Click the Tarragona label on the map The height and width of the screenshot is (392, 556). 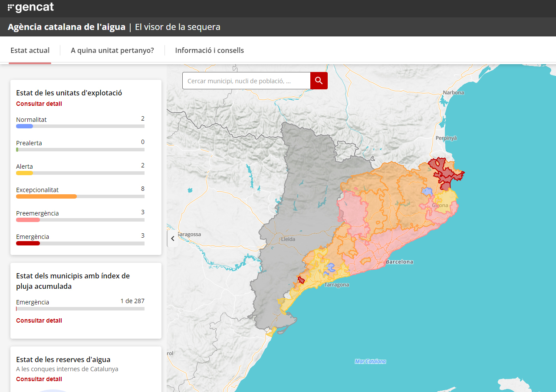(337, 285)
